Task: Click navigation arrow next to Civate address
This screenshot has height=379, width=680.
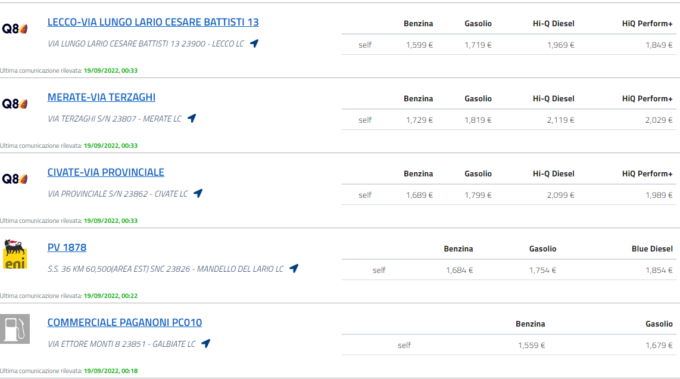Action: [198, 193]
